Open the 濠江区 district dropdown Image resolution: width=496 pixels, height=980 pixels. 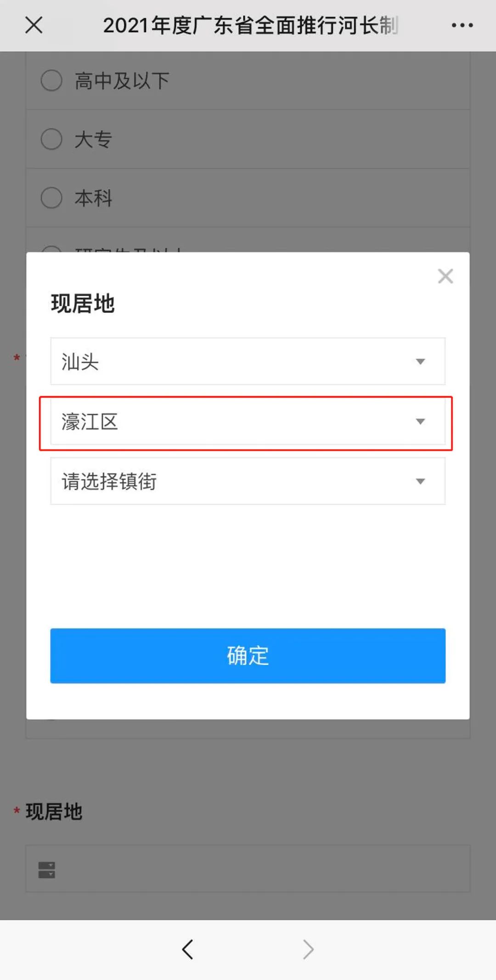(248, 421)
